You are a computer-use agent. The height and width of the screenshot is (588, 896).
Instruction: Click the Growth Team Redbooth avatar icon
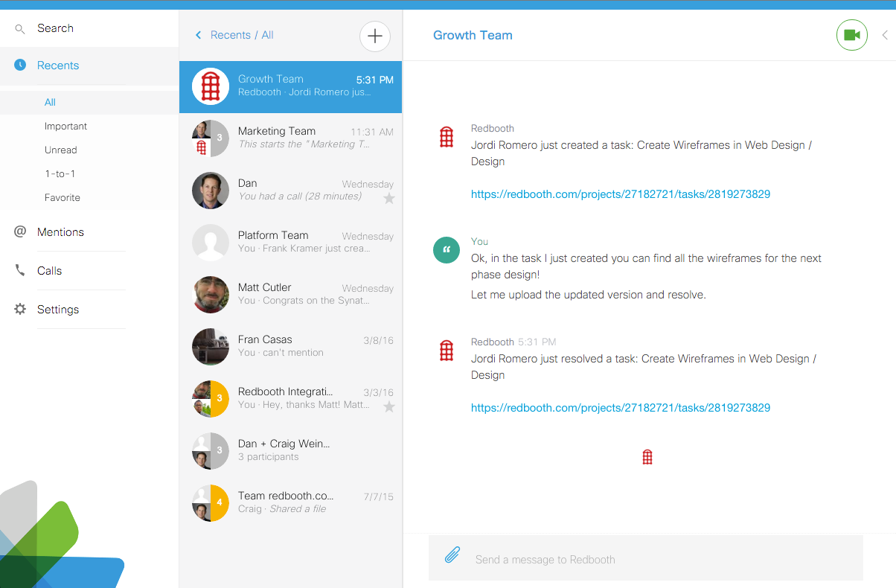(x=210, y=86)
